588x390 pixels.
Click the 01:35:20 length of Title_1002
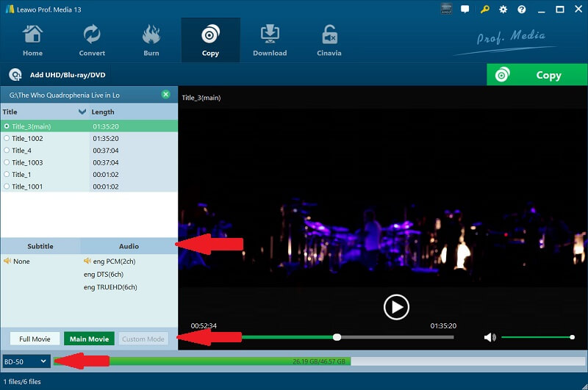click(x=106, y=138)
